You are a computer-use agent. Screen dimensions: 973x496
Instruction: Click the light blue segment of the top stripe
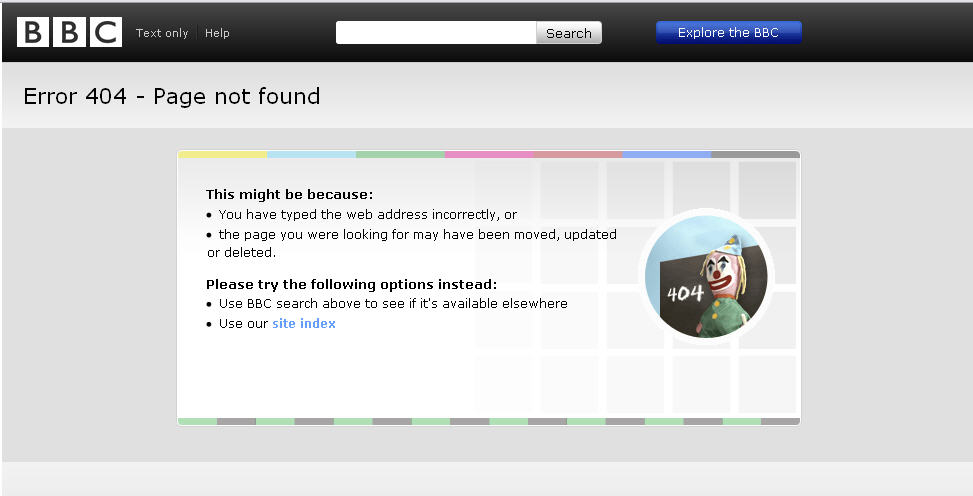pos(311,154)
